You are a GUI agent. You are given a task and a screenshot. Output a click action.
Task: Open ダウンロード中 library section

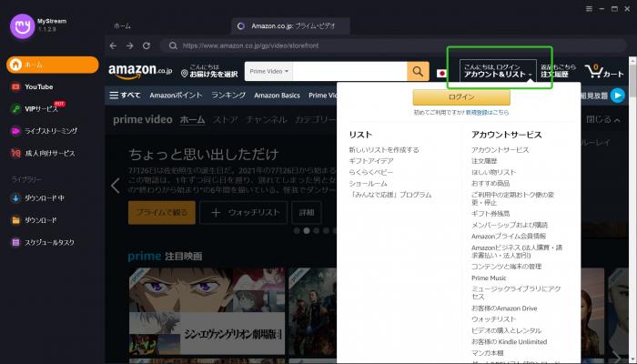[x=44, y=197]
